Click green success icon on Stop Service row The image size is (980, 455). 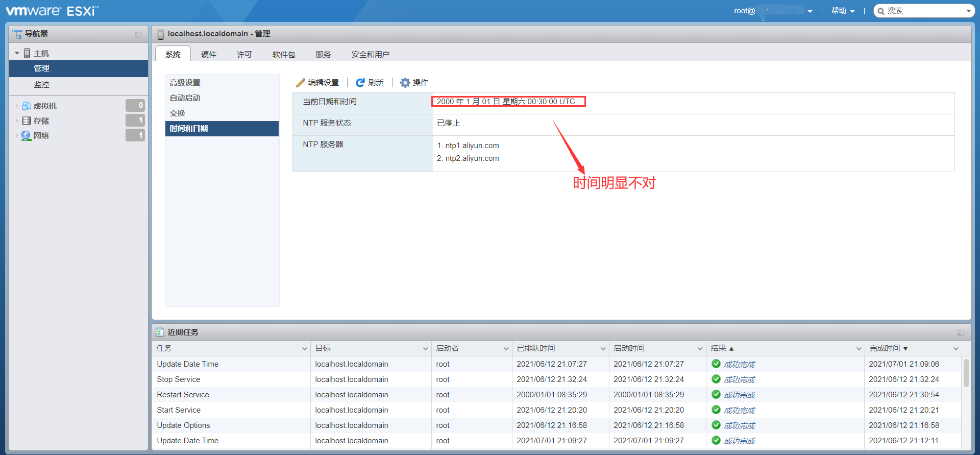pyautogui.click(x=716, y=379)
